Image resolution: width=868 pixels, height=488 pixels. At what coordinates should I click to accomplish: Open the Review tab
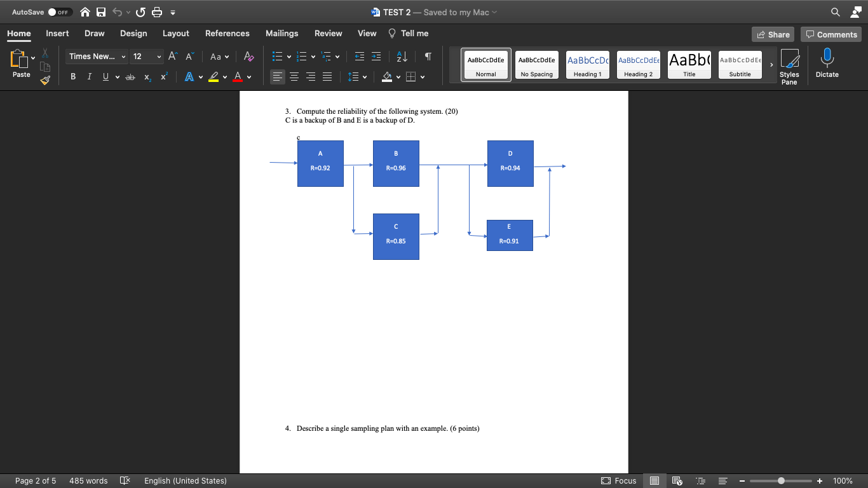(x=328, y=33)
